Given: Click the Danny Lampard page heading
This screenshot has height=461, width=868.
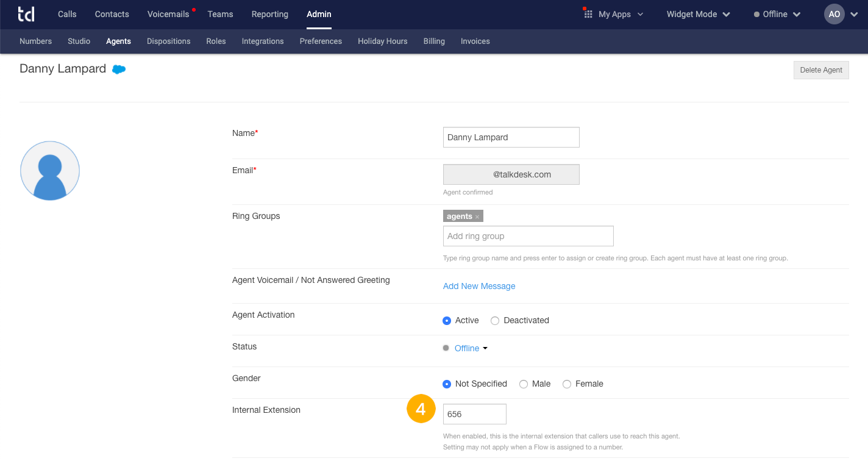Looking at the screenshot, I should (63, 69).
